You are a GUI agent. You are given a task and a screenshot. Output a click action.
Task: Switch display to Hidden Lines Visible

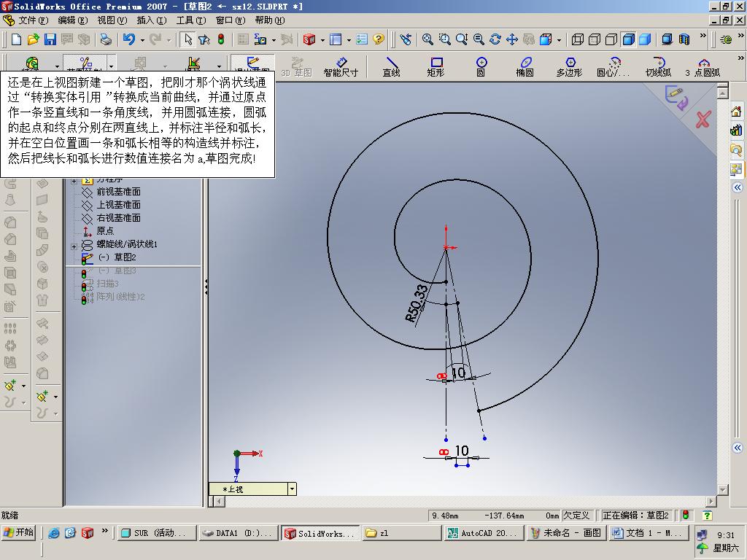(594, 39)
